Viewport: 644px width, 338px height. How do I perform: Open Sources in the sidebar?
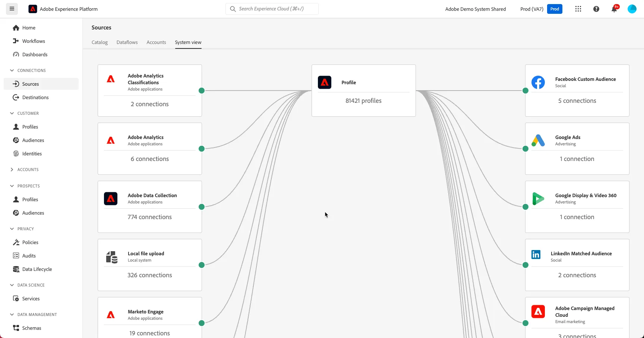point(41,84)
